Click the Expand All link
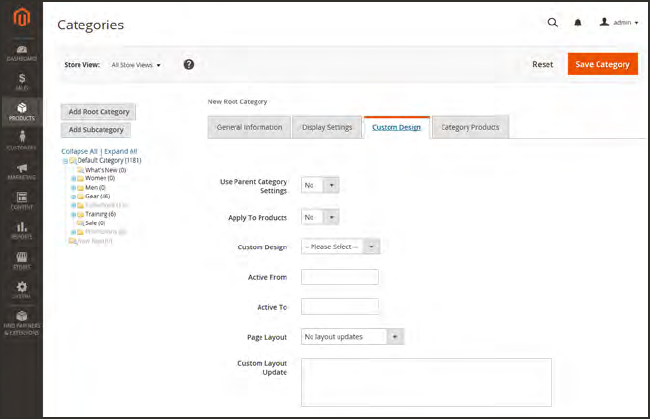 tap(121, 151)
